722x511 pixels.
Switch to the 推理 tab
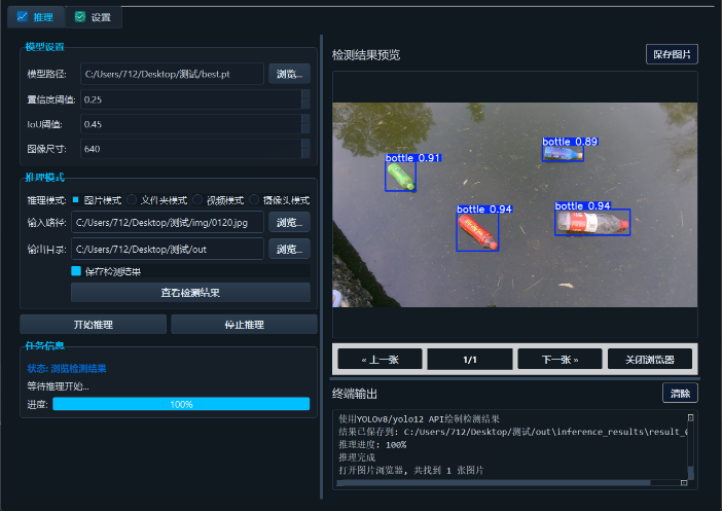click(x=36, y=17)
